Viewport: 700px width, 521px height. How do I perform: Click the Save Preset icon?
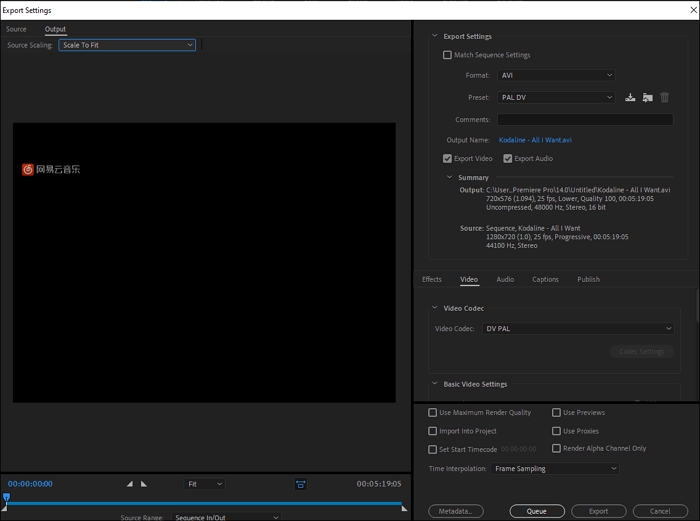coord(630,98)
